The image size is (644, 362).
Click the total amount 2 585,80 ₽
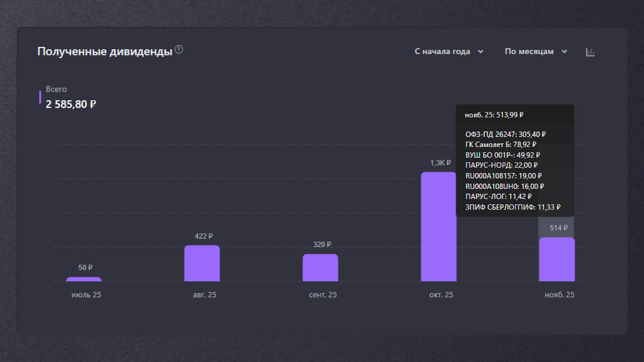(x=71, y=105)
